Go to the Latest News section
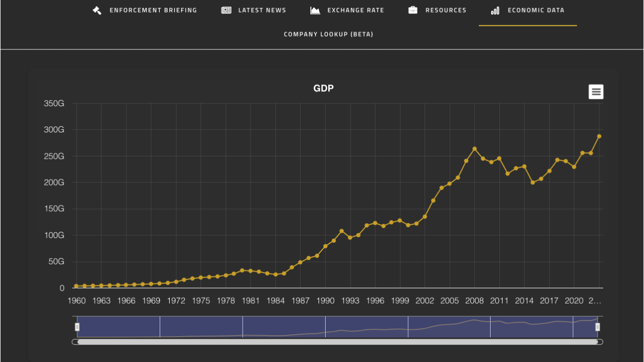 pyautogui.click(x=262, y=11)
